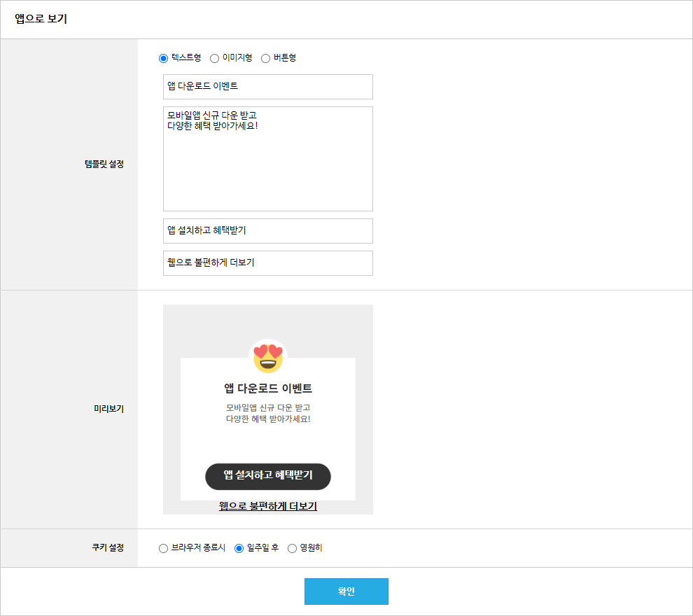
Task: Open the 웹으로 불편하게 더보기 preview link
Action: pos(268,506)
